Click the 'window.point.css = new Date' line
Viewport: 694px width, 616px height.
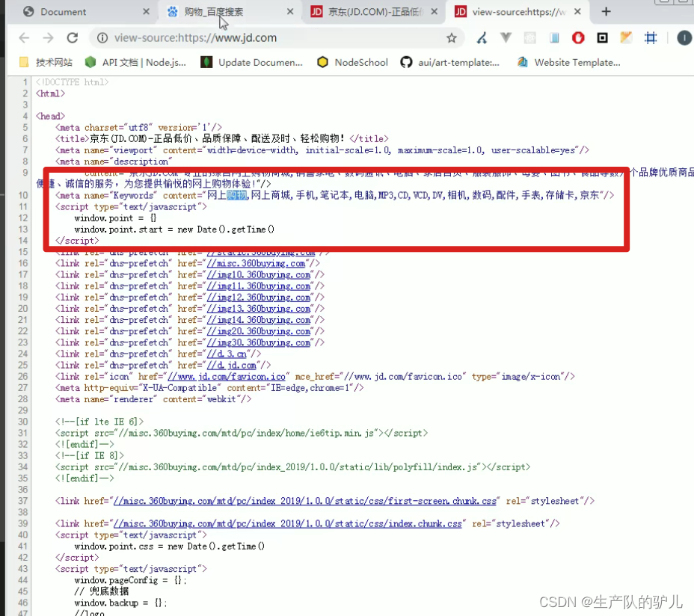point(170,546)
